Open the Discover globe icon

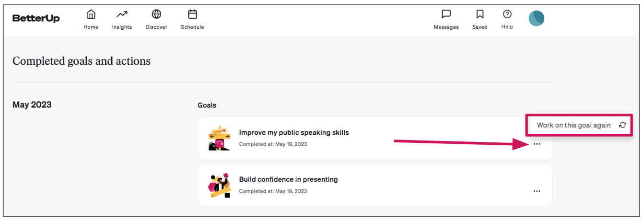click(156, 14)
